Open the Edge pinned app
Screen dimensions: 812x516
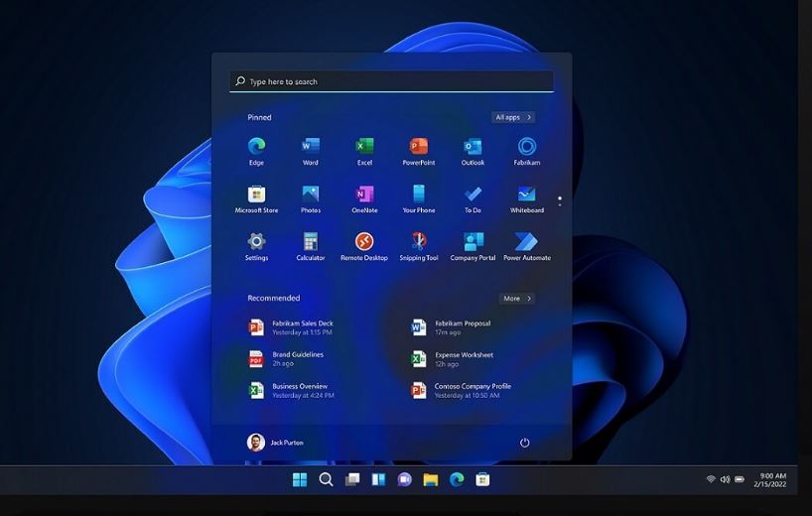point(256,151)
